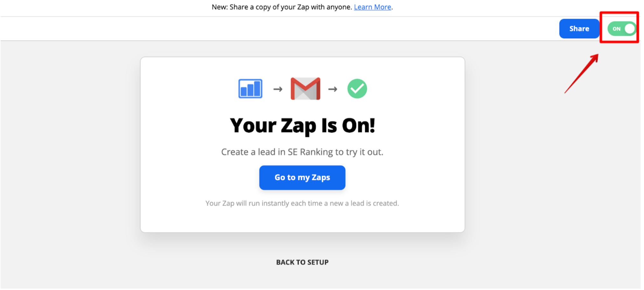This screenshot has height=290, width=644.
Task: Turn off the Zap ON toggle
Action: tap(622, 29)
